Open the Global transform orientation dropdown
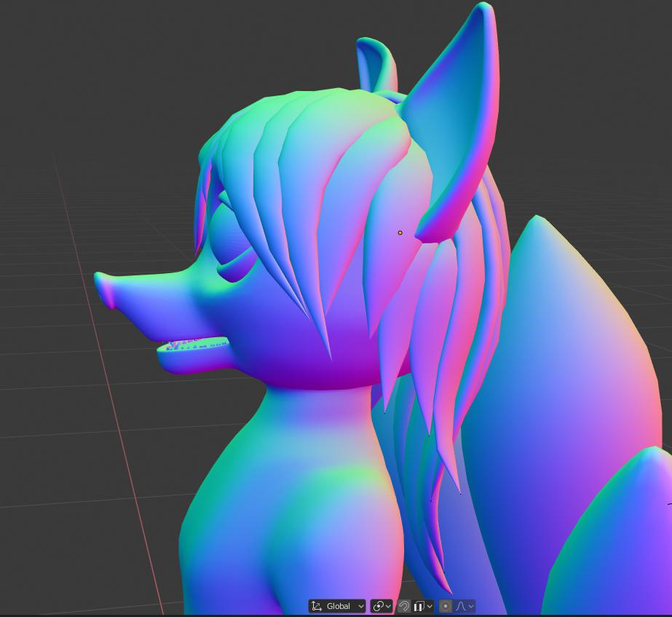The image size is (672, 617). (337, 606)
